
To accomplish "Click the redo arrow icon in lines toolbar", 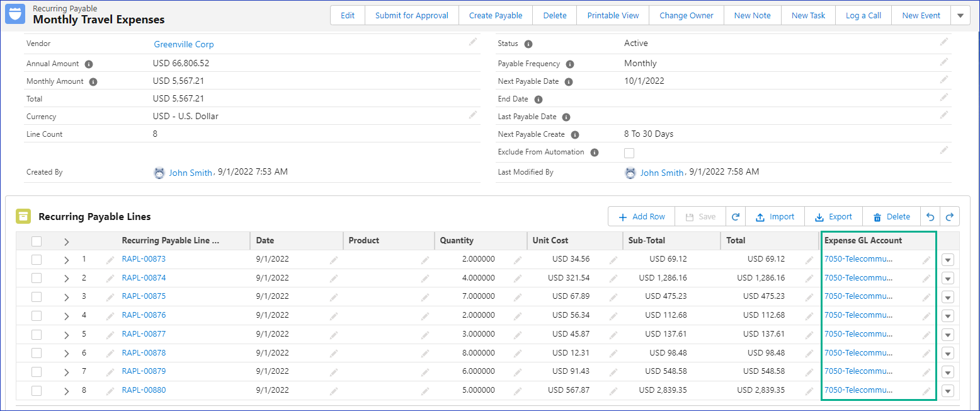I will click(x=950, y=217).
